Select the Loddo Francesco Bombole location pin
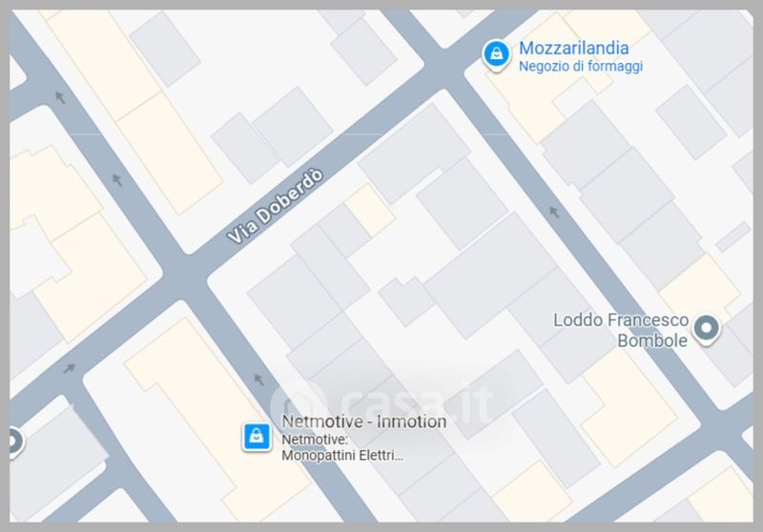Viewport: 763px width, 532px height. 706,330
